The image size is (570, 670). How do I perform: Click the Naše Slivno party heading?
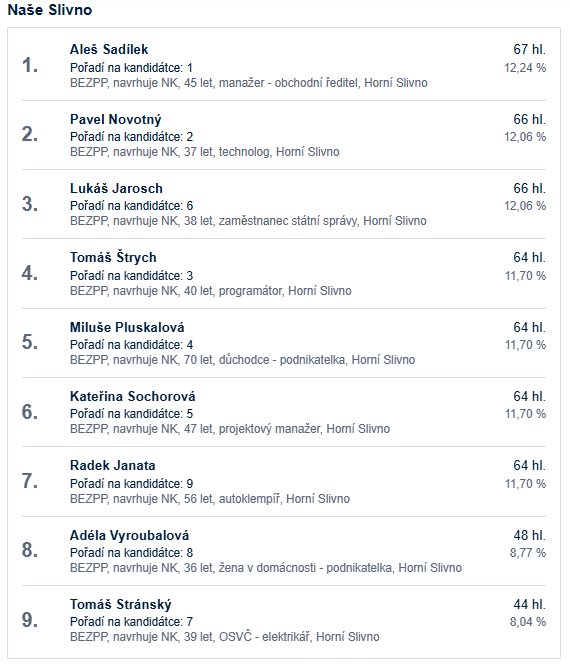[50, 10]
